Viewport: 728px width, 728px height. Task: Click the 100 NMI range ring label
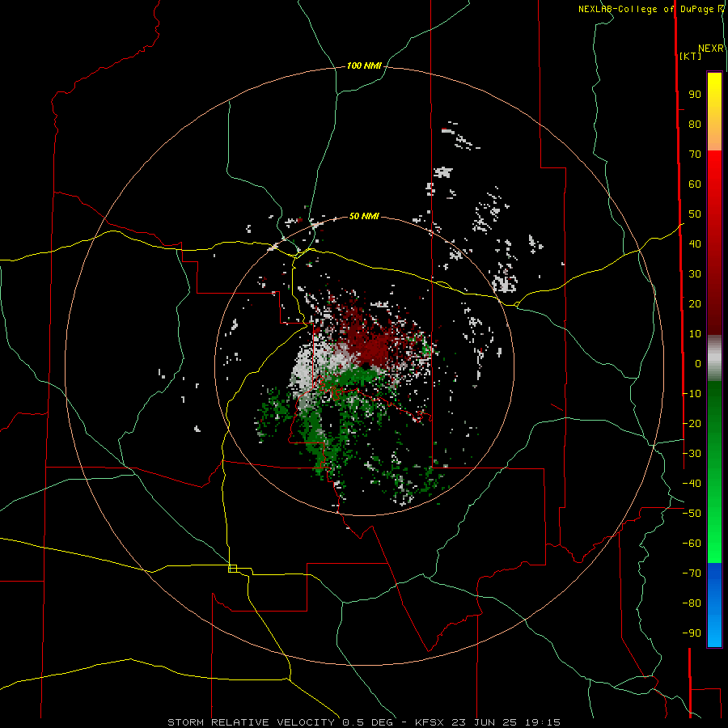[x=364, y=66]
